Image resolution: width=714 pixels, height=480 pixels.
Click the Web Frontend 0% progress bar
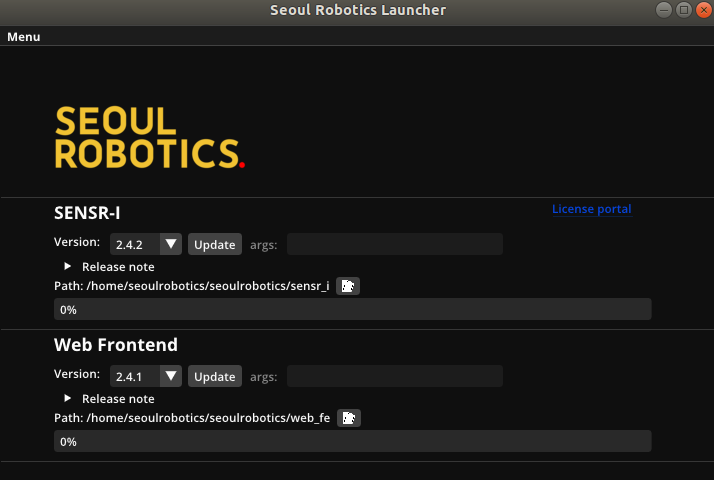[x=352, y=441]
